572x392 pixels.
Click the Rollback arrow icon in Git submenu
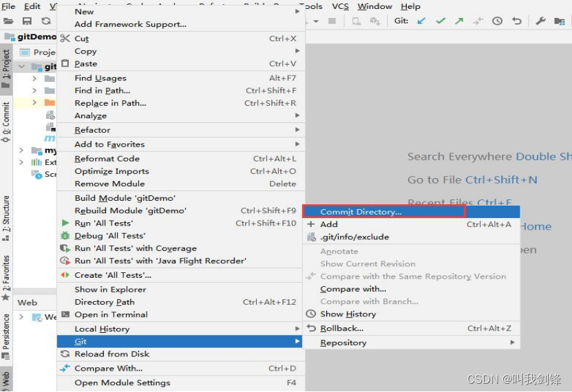[x=311, y=328]
